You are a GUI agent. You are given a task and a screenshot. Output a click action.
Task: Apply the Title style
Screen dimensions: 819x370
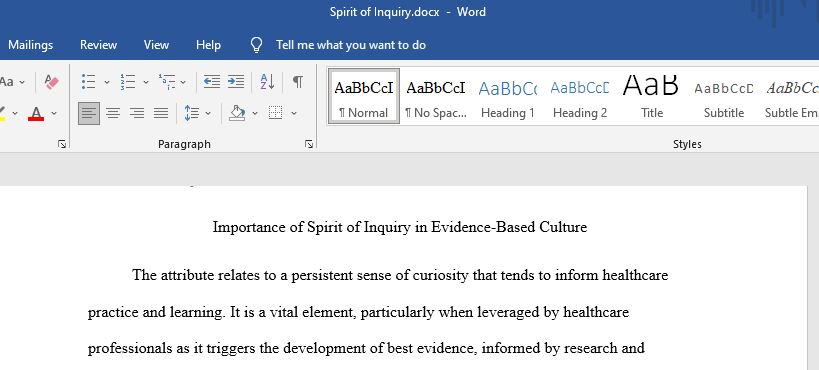[x=651, y=97]
